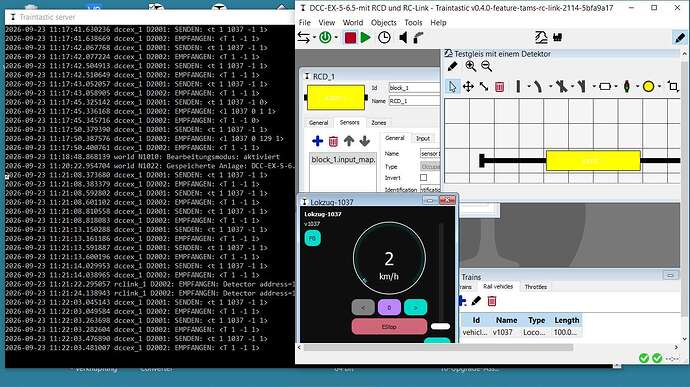The width and height of the screenshot is (690, 387).
Task: Toggle the green power button
Action: (325, 38)
